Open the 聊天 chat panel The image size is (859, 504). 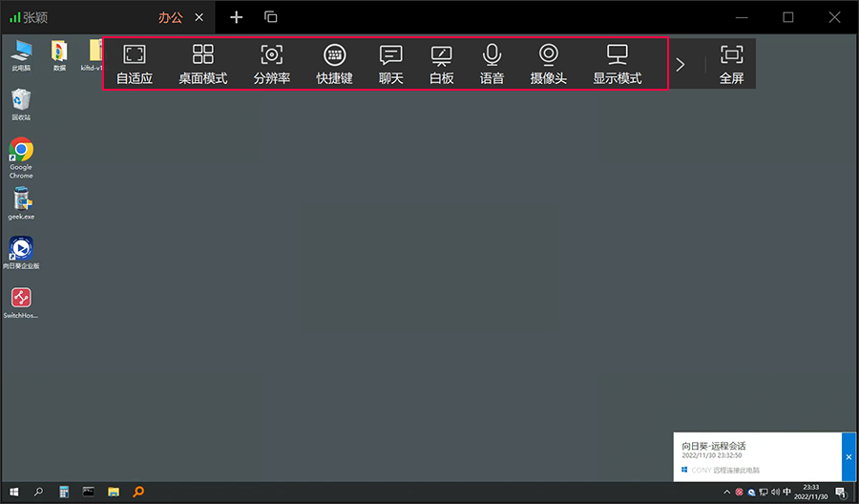[390, 64]
